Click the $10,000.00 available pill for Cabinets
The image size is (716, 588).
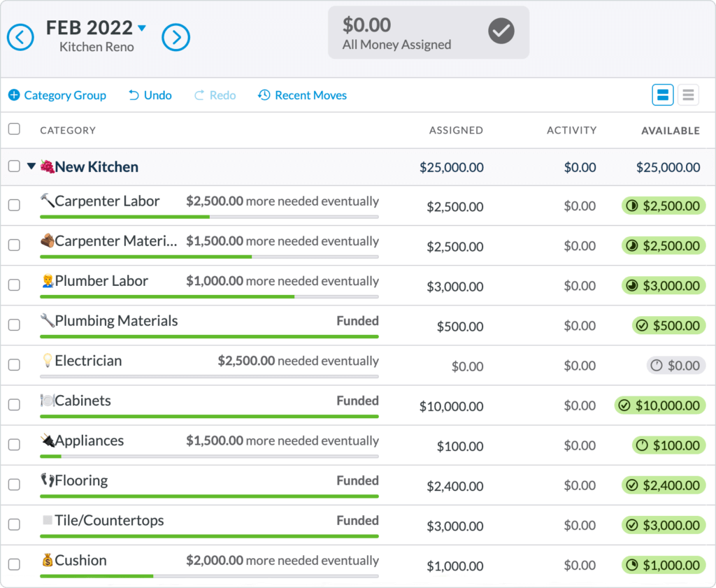pyautogui.click(x=659, y=406)
